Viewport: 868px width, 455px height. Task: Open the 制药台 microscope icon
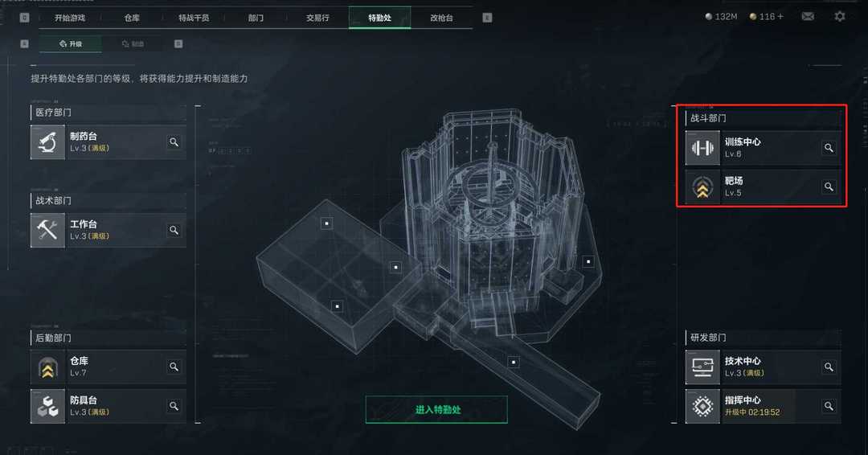(x=47, y=142)
